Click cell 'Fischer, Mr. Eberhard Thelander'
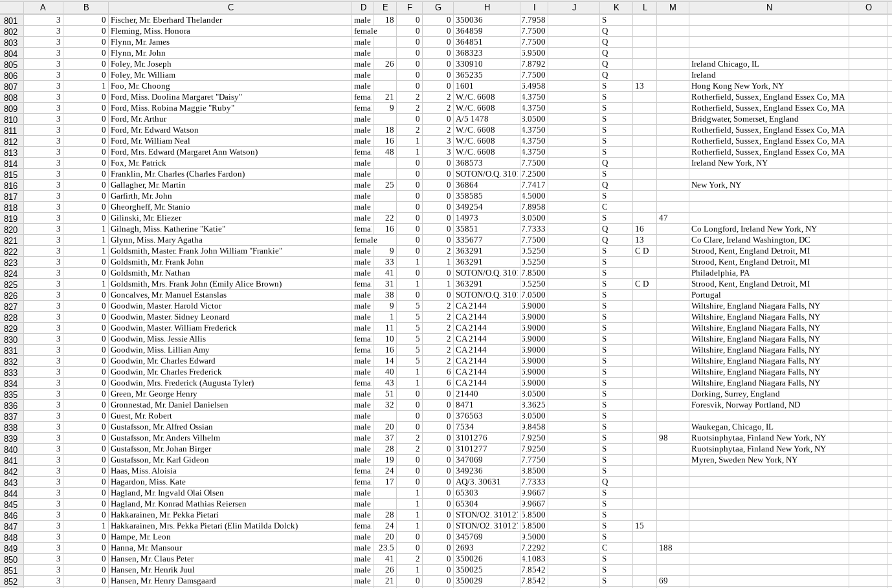This screenshot has height=588, width=892. (230, 20)
